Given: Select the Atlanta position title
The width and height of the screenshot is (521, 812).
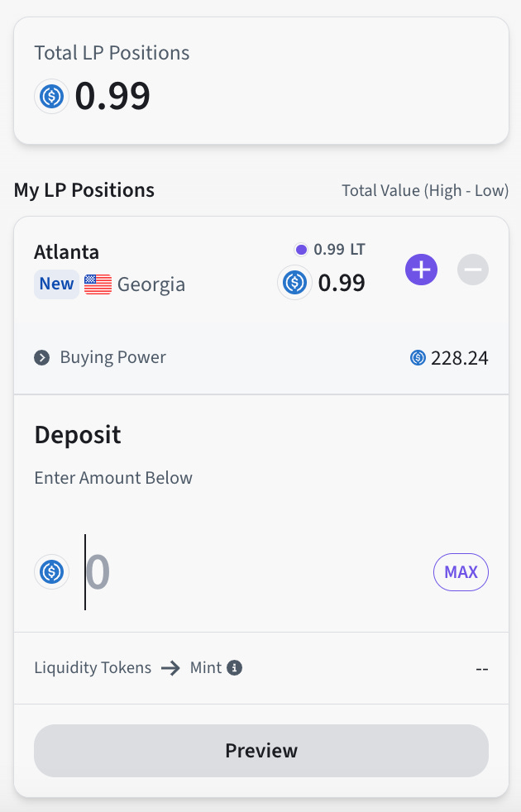Looking at the screenshot, I should pos(66,252).
